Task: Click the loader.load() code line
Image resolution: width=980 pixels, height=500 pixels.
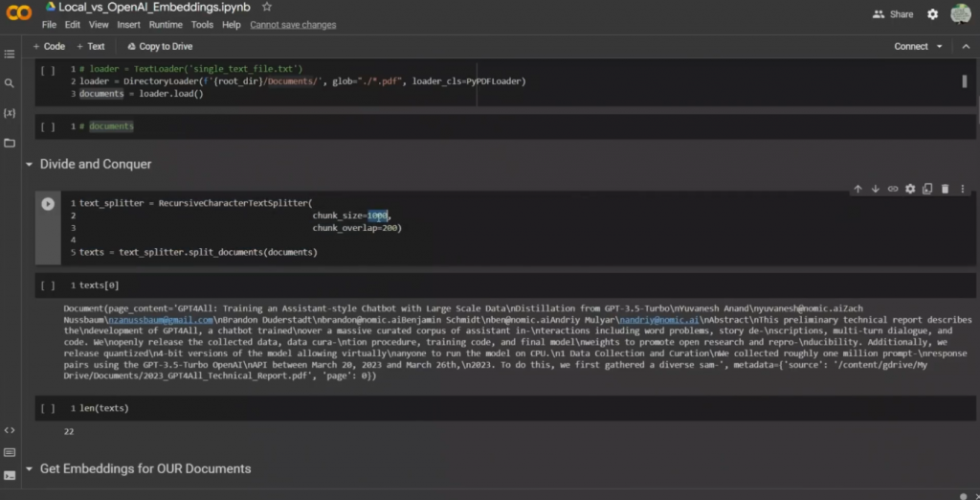Action: [x=142, y=94]
